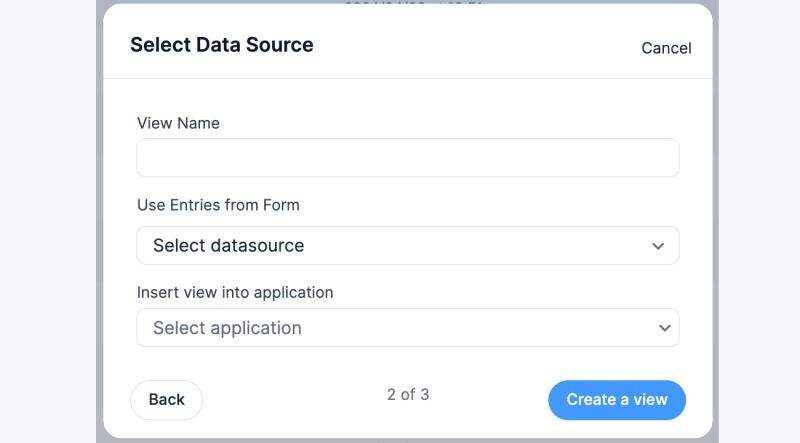Click the application dropdown chevron arrow
The height and width of the screenshot is (443, 800).
[665, 328]
